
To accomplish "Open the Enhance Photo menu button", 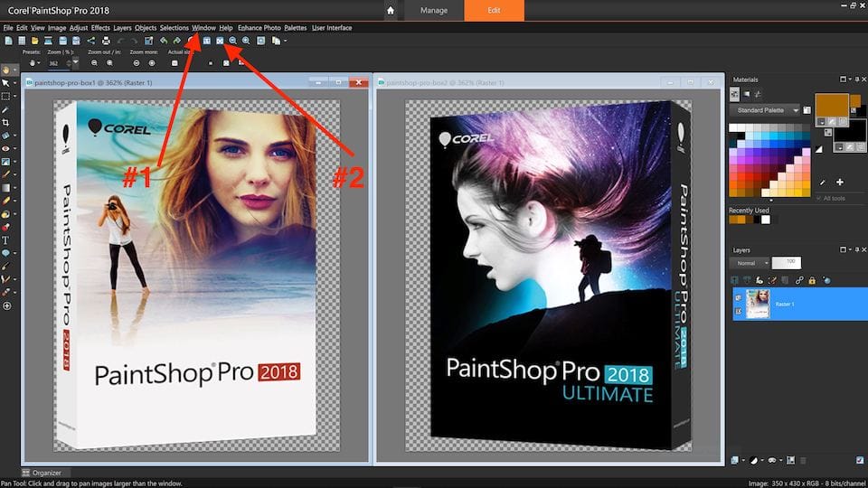I will pos(259,28).
